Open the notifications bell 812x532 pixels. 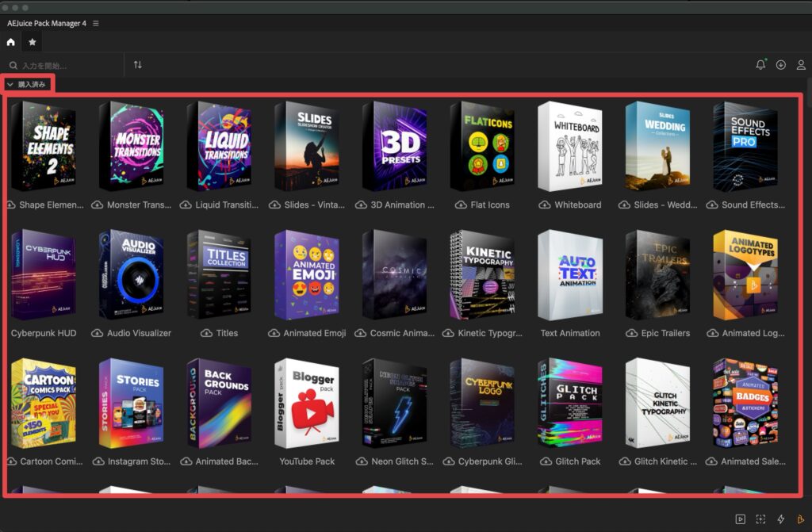coord(760,65)
